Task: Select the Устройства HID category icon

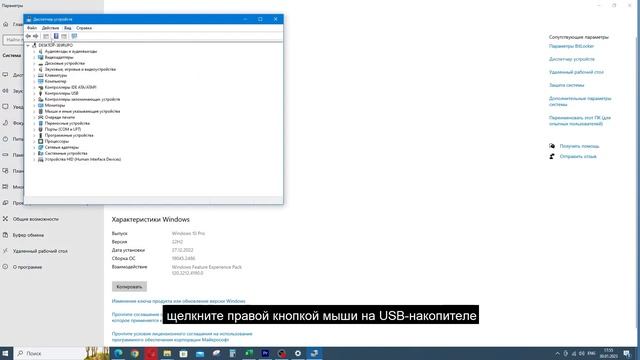Action: coord(40,159)
